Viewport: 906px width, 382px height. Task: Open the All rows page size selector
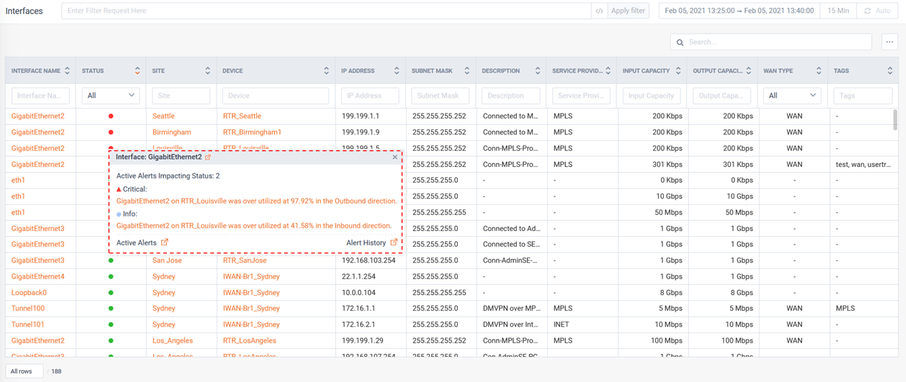coord(24,371)
